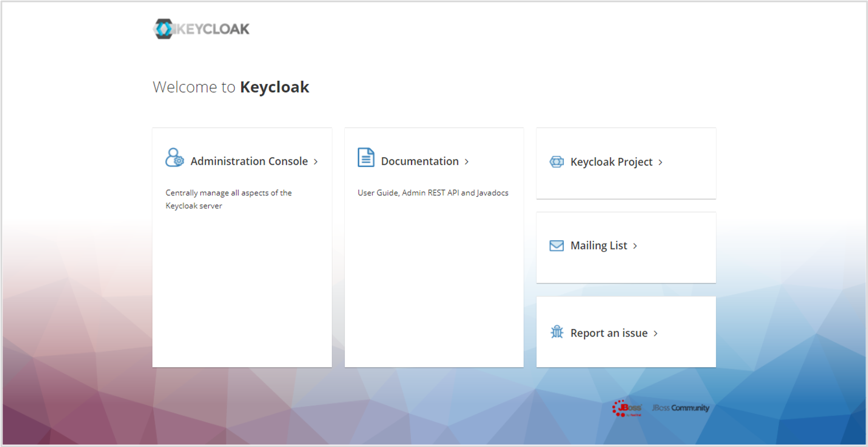Viewport: 868px width, 447px height.
Task: Open the Mailing List link
Action: 599,246
